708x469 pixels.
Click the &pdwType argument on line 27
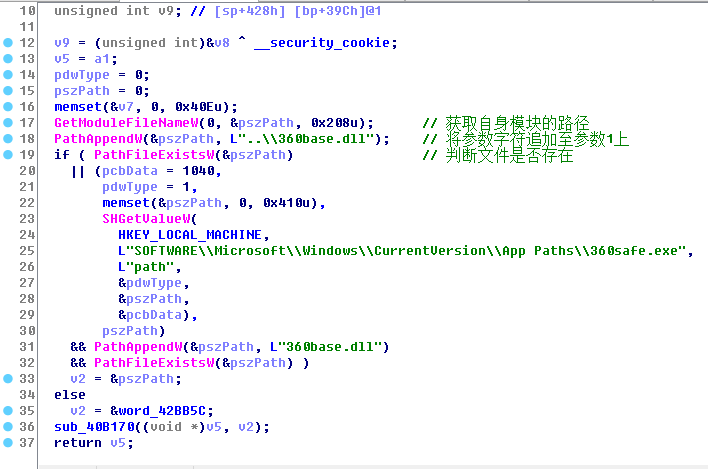click(150, 283)
